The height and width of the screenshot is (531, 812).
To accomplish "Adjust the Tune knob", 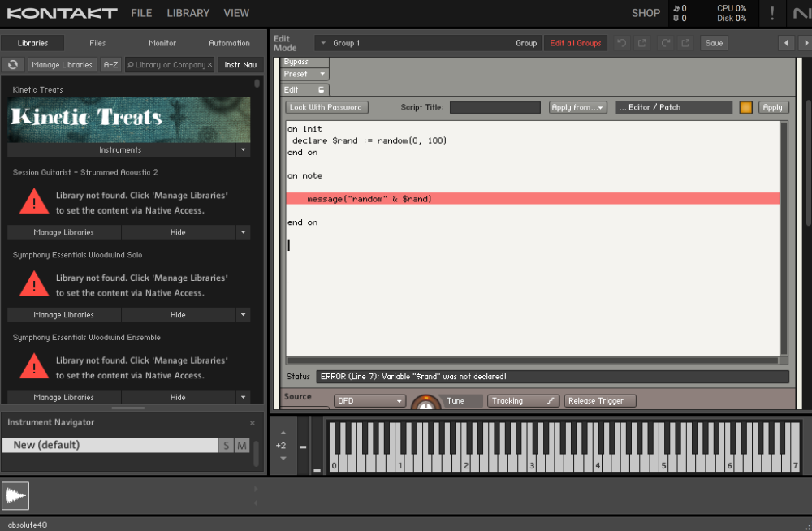I will click(x=425, y=403).
